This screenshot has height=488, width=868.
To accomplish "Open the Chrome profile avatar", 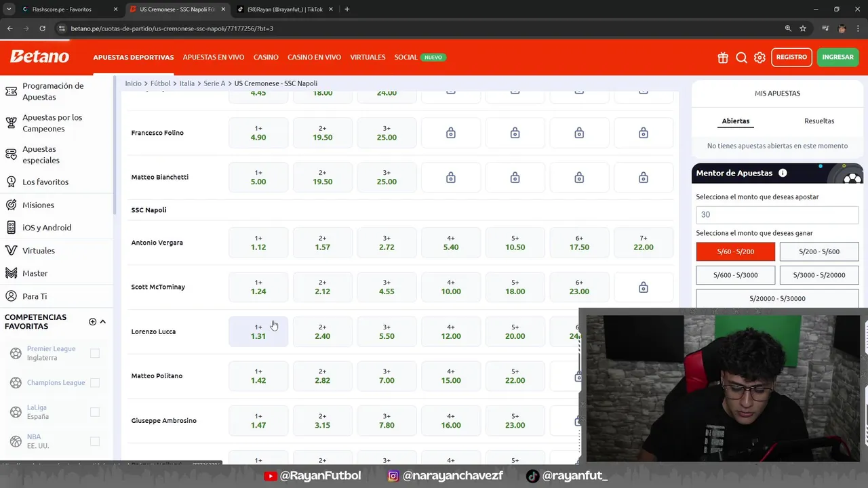I will (842, 28).
